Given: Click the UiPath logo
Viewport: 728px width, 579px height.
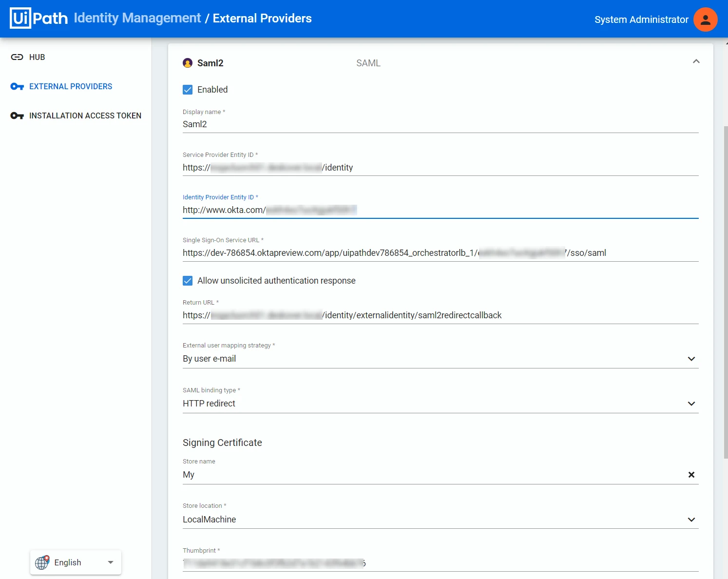Looking at the screenshot, I should [x=39, y=19].
